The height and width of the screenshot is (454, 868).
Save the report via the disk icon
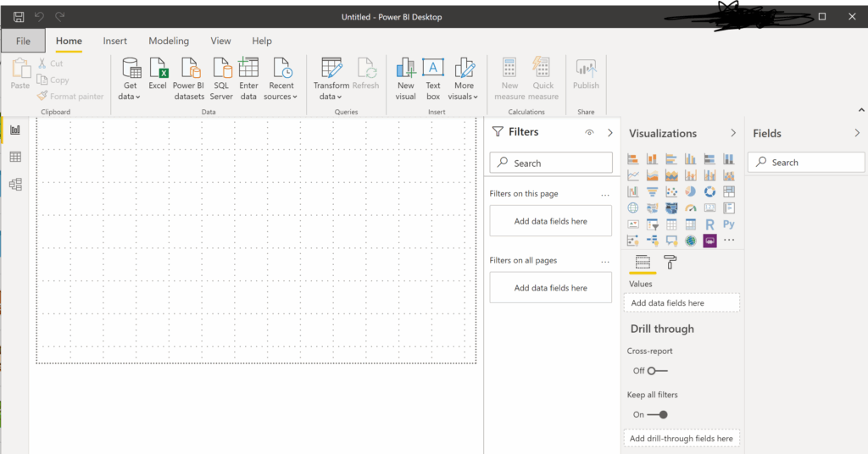(x=19, y=17)
